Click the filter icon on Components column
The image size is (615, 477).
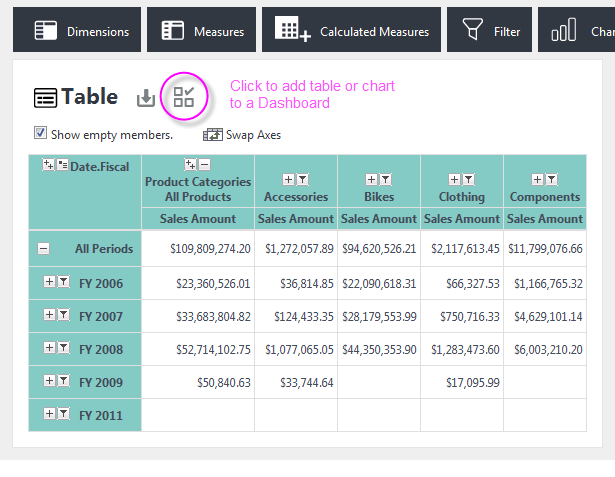551,180
